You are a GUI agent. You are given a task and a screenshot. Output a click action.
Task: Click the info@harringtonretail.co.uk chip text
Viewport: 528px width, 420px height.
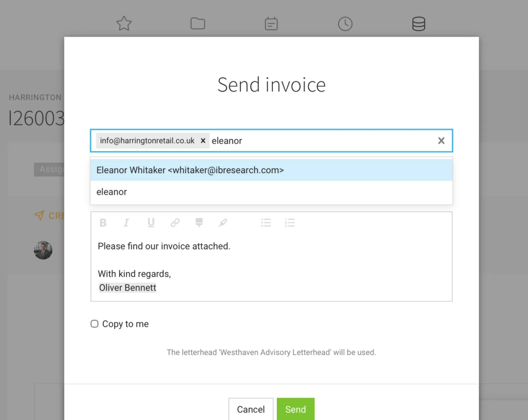(147, 141)
